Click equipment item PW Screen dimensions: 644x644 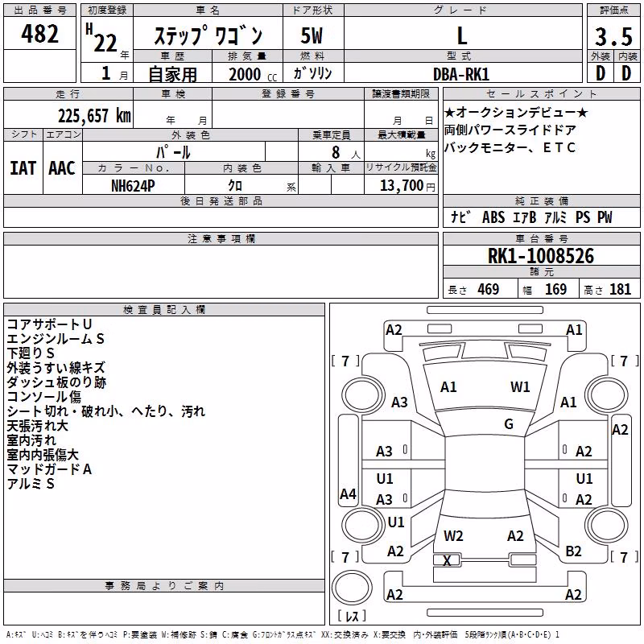[605, 217]
